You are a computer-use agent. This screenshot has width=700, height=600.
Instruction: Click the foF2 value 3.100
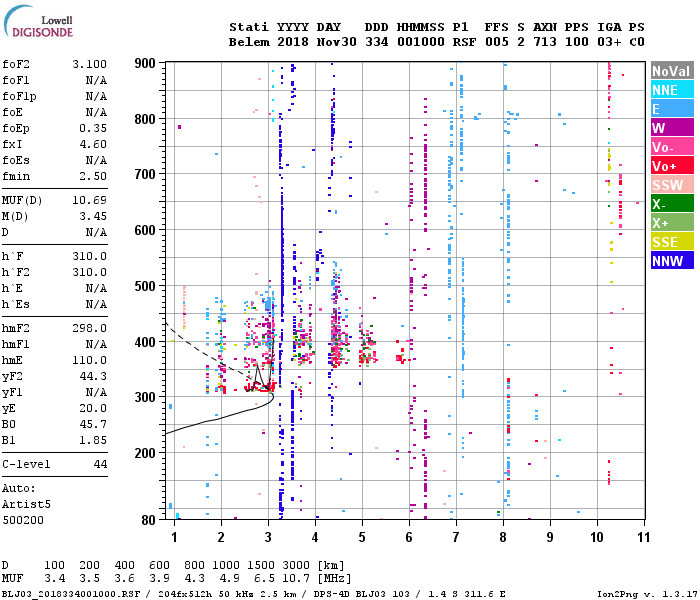[x=90, y=64]
